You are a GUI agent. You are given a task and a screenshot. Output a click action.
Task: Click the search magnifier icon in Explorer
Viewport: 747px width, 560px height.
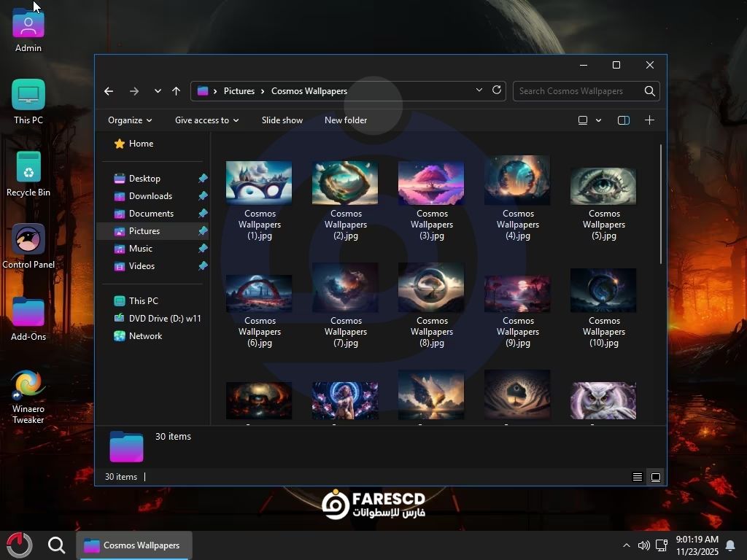point(649,91)
